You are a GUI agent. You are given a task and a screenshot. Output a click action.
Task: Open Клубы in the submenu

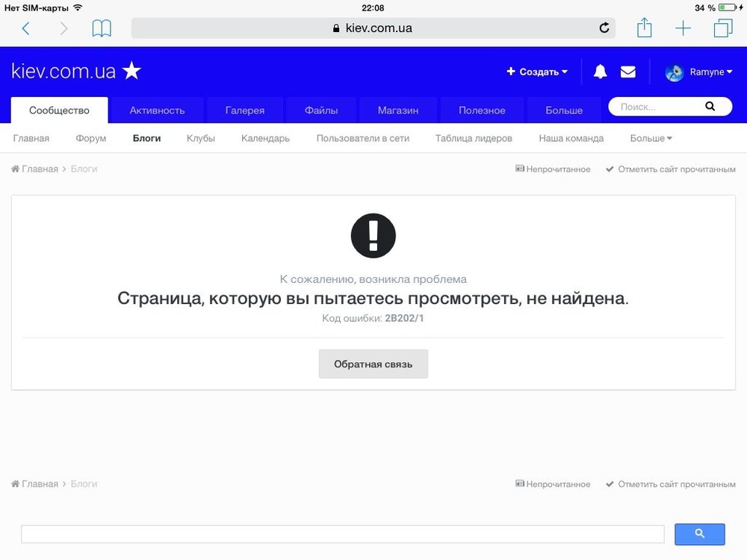pyautogui.click(x=200, y=138)
